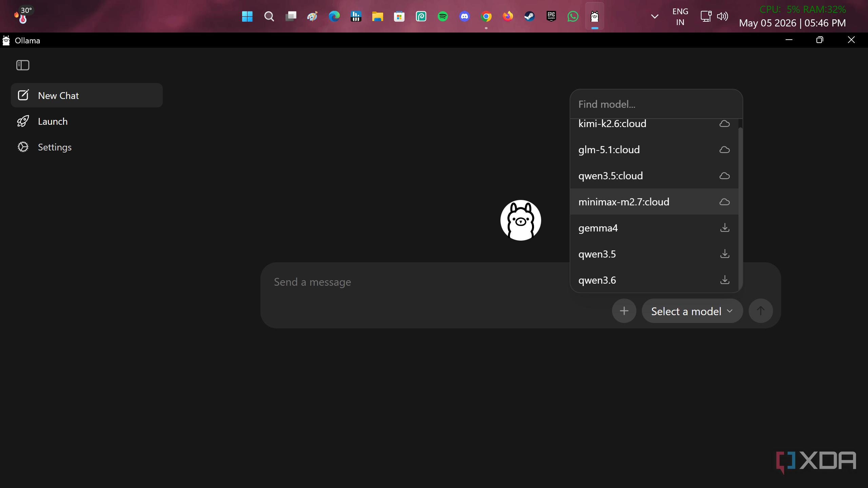Select the gemma4 model entry

click(654, 228)
